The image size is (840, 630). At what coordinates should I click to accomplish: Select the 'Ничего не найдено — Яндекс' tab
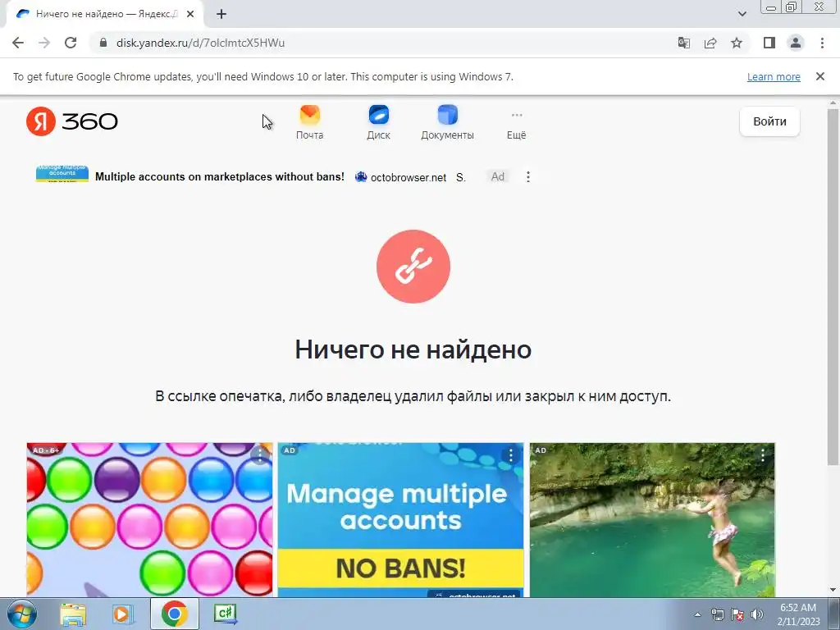tap(105, 14)
